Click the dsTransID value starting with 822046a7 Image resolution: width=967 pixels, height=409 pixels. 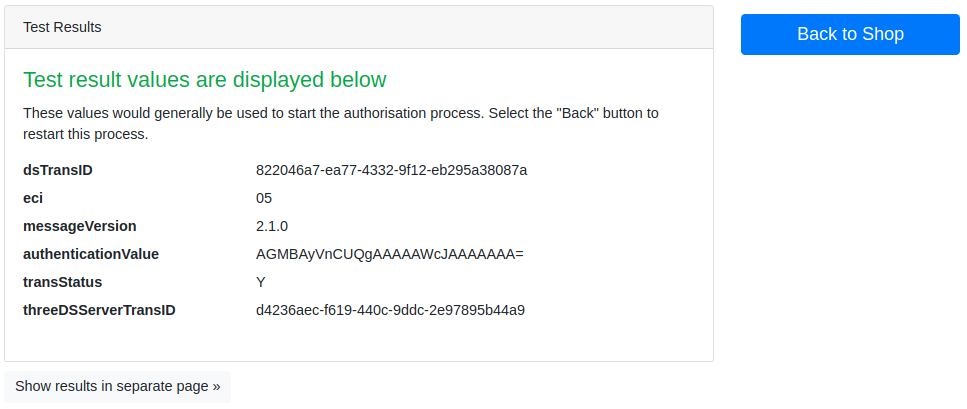[391, 170]
